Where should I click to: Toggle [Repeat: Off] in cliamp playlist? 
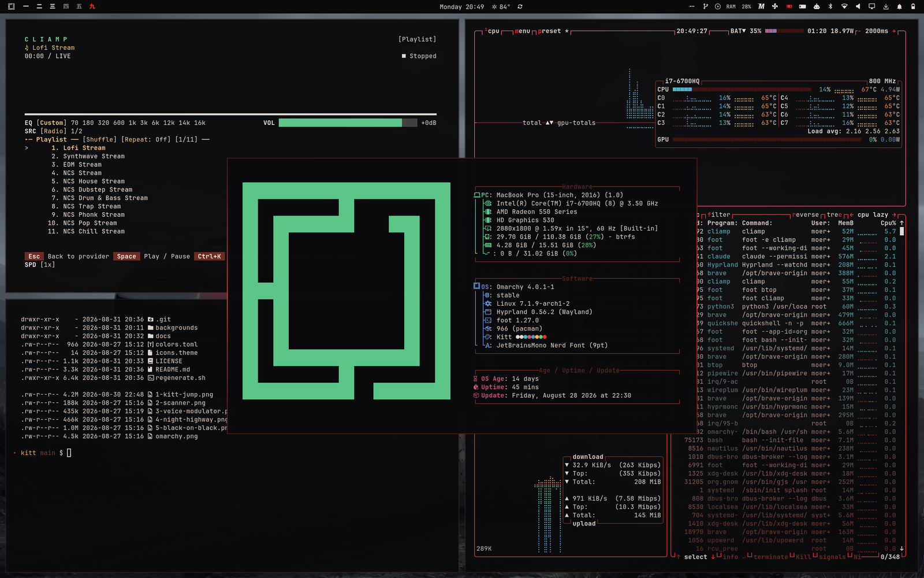(x=146, y=139)
